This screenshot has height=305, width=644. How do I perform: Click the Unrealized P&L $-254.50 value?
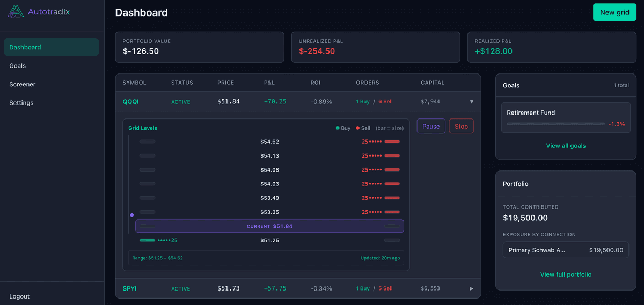(x=317, y=51)
